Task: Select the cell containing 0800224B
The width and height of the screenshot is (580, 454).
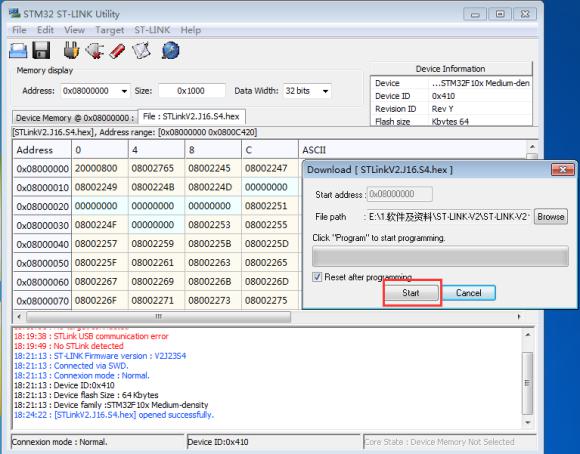Action: click(x=156, y=187)
